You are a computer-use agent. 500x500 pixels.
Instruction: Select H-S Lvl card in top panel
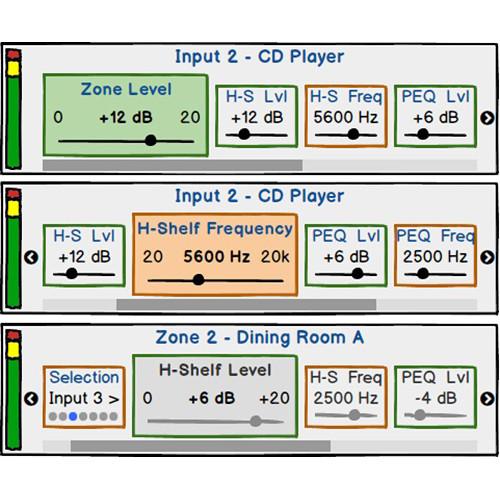(x=256, y=116)
